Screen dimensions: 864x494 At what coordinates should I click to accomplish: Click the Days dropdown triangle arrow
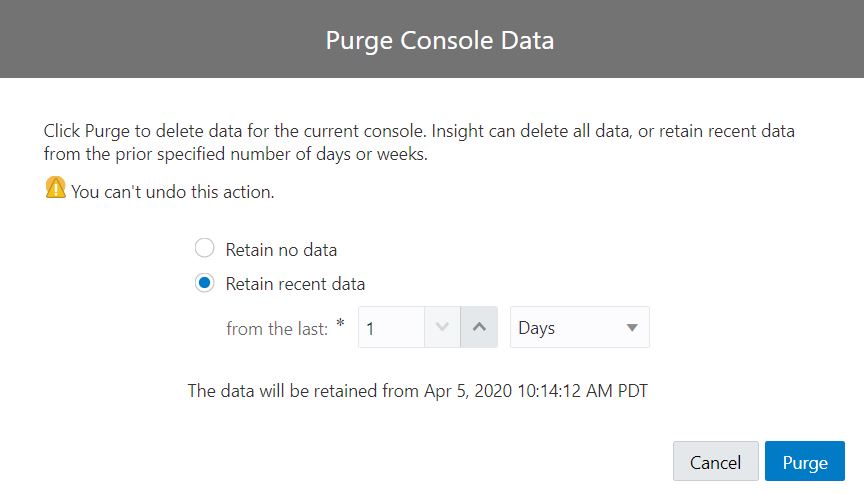click(x=632, y=328)
